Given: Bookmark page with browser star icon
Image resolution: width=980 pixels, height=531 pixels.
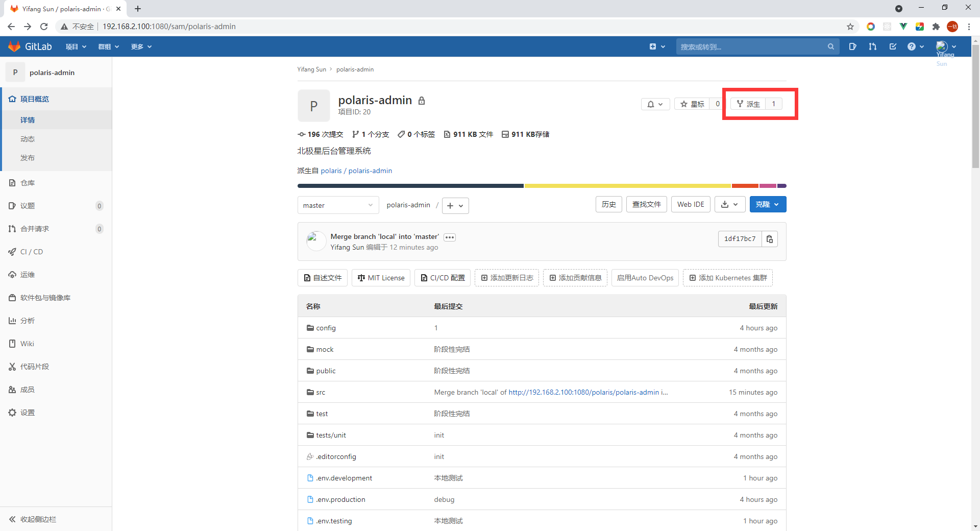Looking at the screenshot, I should point(850,27).
